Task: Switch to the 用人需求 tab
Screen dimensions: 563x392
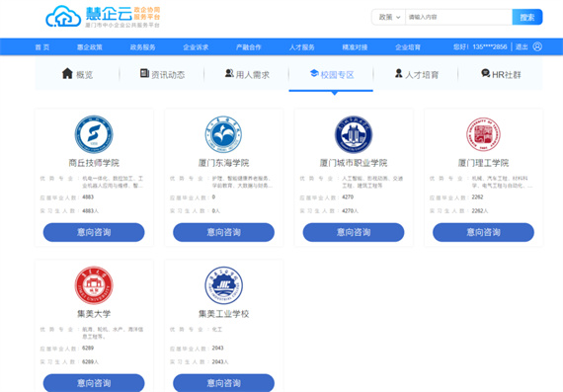Action: click(247, 74)
